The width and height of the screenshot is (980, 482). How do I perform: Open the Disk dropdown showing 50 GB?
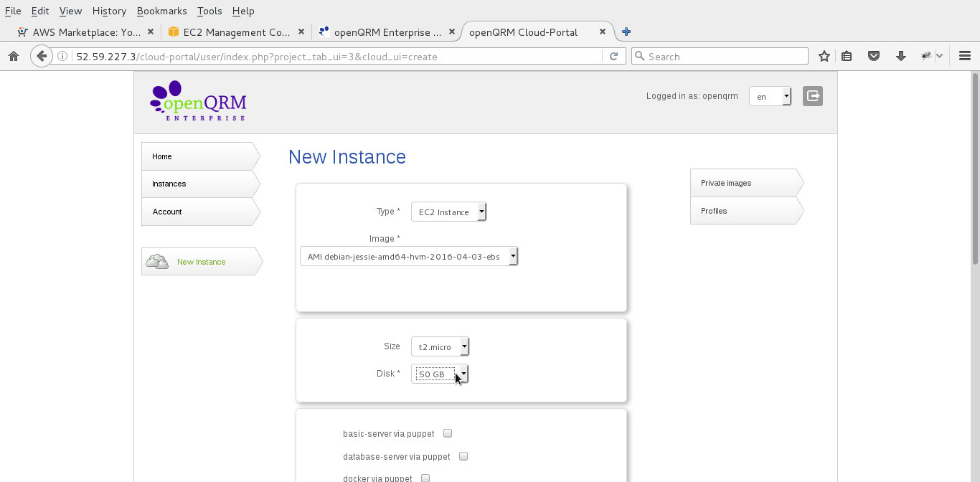(439, 374)
